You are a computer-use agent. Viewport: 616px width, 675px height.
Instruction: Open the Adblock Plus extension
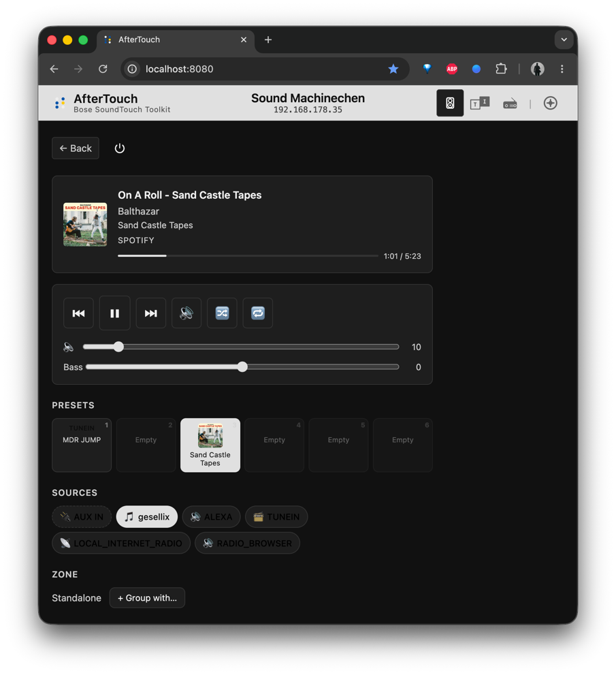coord(452,69)
